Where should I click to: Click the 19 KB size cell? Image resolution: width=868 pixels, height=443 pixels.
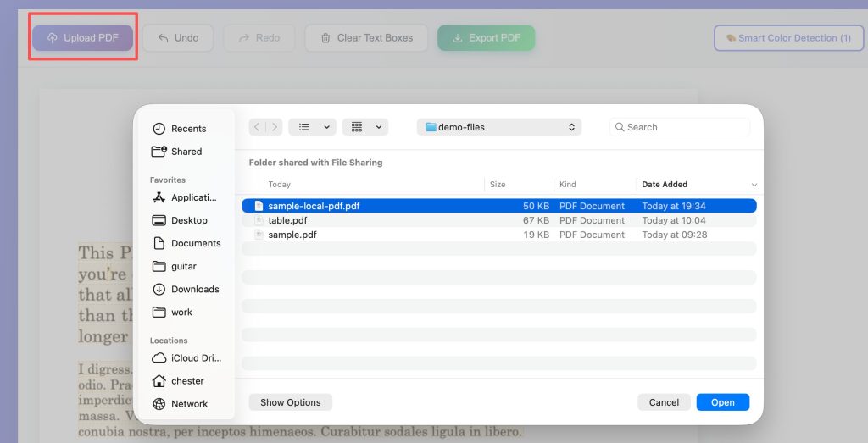point(536,235)
